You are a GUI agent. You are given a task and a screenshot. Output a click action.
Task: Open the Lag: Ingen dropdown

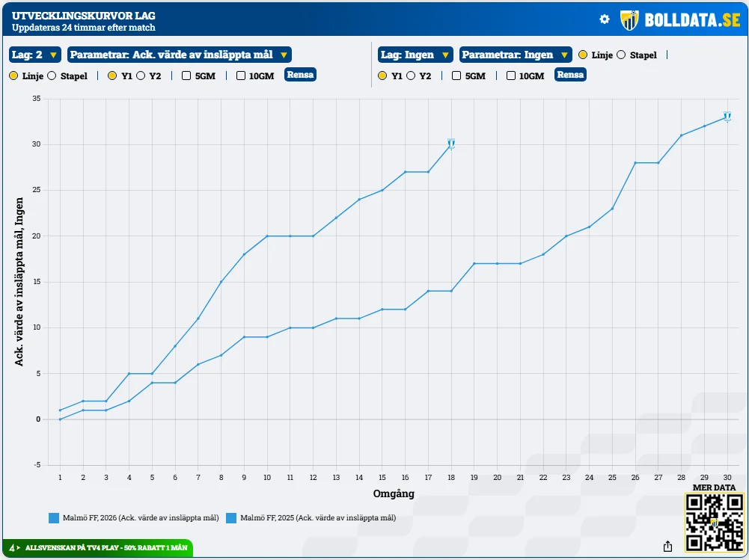[415, 55]
